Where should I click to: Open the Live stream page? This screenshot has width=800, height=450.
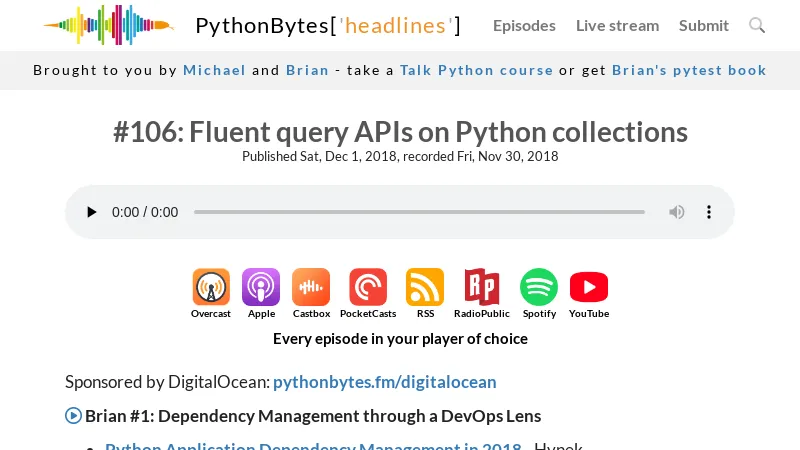pyautogui.click(x=617, y=25)
